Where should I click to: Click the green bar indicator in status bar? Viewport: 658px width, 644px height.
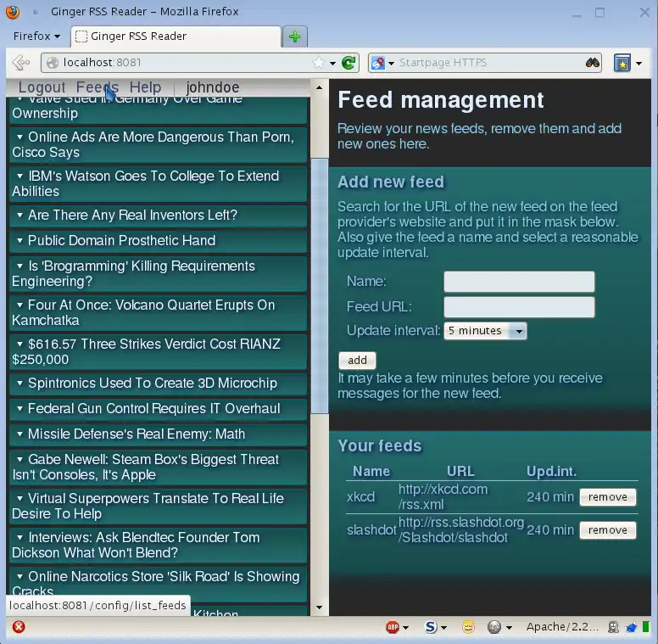pyautogui.click(x=646, y=627)
